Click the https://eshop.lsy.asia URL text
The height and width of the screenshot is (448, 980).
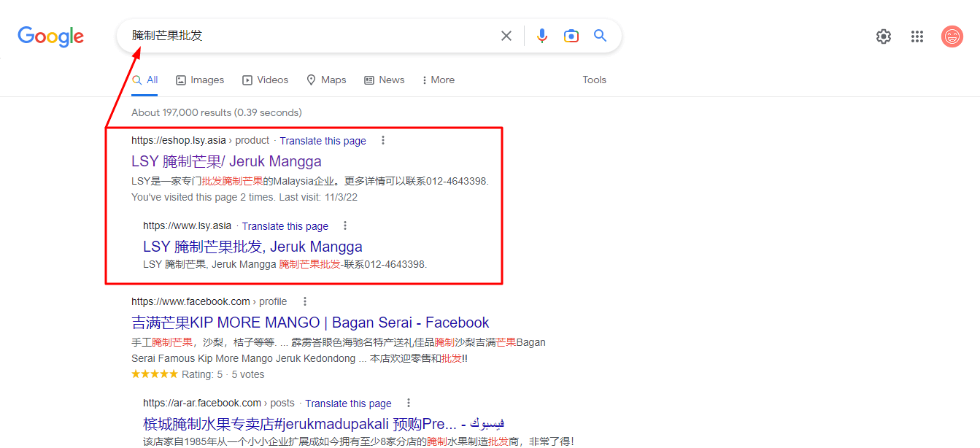[179, 140]
